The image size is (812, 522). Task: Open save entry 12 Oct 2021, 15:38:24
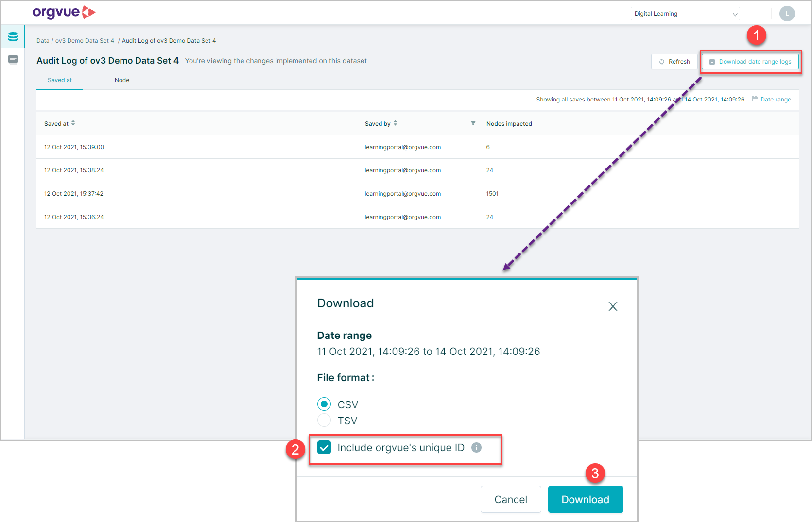click(74, 170)
